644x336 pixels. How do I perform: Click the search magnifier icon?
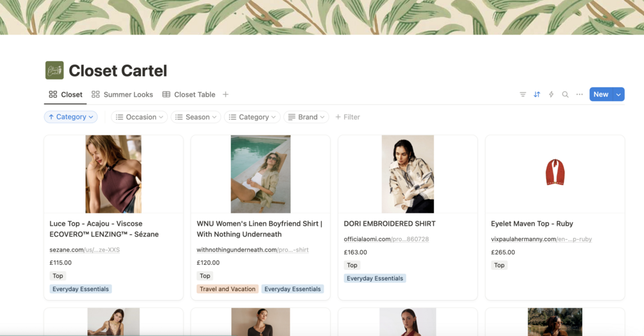(565, 94)
